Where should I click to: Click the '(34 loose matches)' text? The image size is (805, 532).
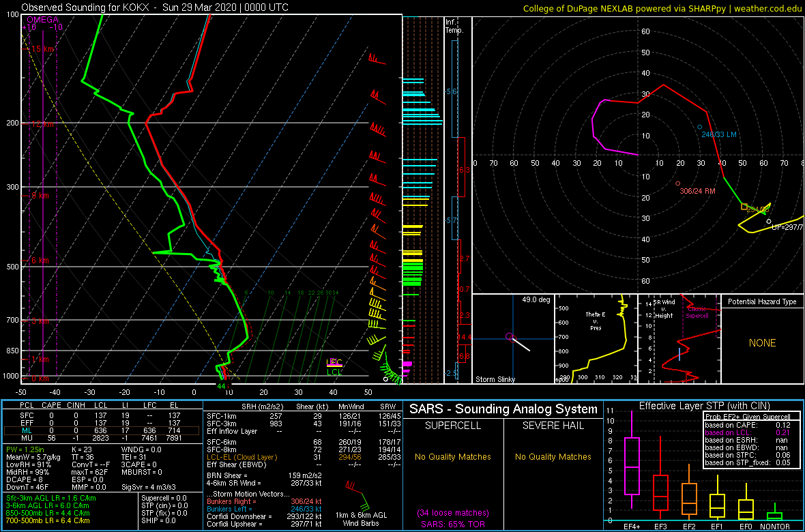pyautogui.click(x=454, y=512)
